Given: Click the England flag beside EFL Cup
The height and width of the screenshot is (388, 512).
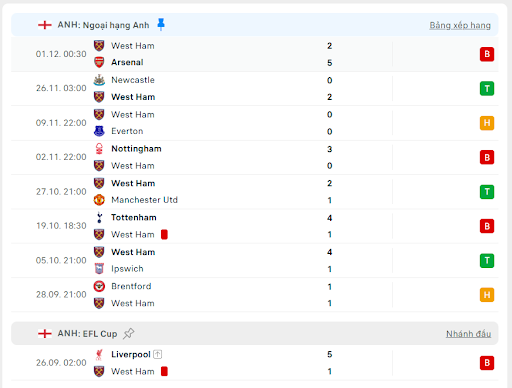Looking at the screenshot, I should point(45,333).
